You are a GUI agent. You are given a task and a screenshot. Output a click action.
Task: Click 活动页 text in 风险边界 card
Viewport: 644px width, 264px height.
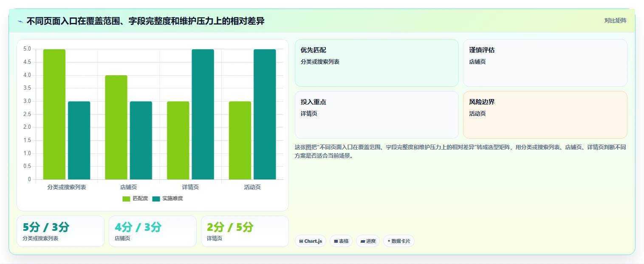point(477,114)
